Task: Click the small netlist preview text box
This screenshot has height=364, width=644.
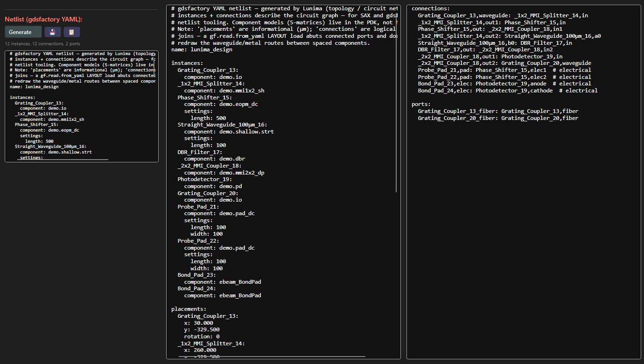Action: click(82, 106)
